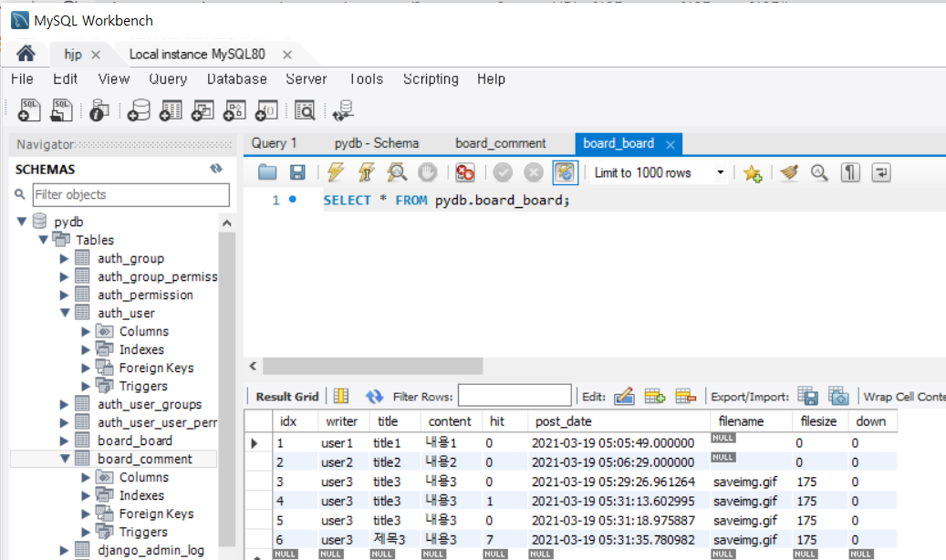Click the editor horizontal scrollbar left arrow
Image resolution: width=946 pixels, height=560 pixels.
click(253, 366)
